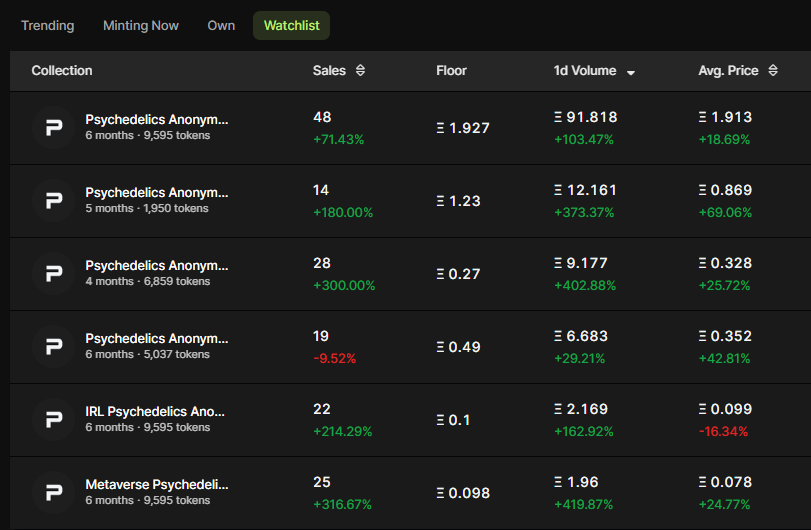Click the floor price Ξ 0.1

[453, 419]
